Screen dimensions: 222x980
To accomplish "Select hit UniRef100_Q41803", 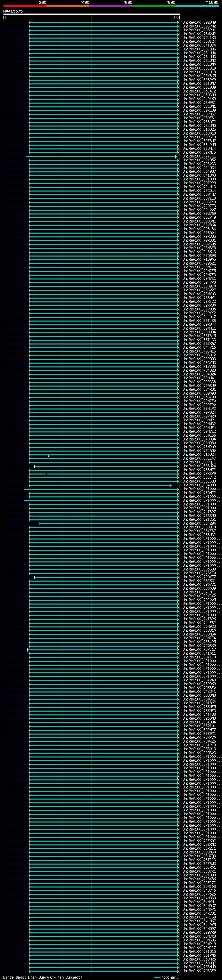I will pyautogui.click(x=199, y=176).
